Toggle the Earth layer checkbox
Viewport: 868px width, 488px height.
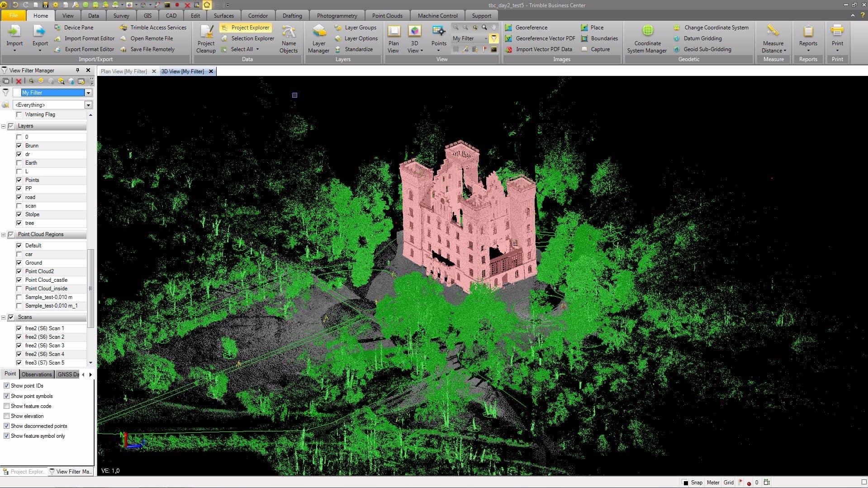[x=19, y=163]
